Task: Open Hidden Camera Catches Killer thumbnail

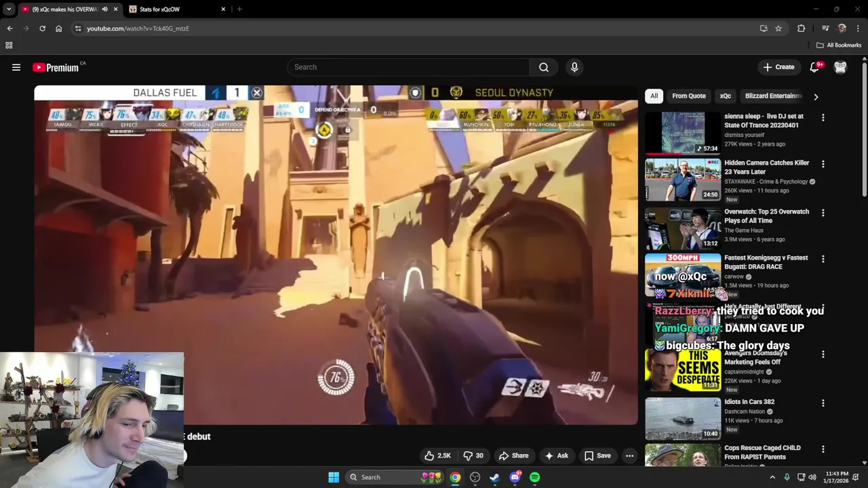Action: (683, 180)
